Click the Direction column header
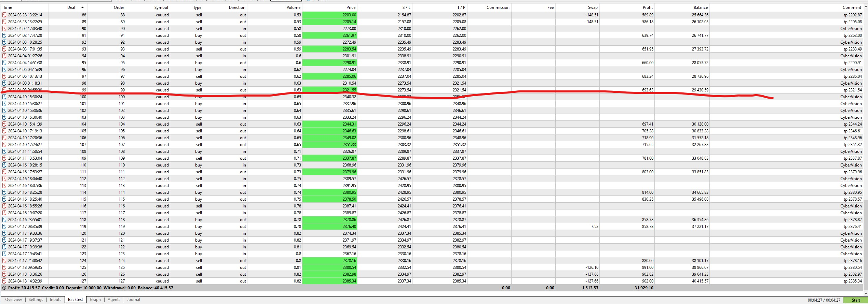Image resolution: width=868 pixels, height=304 pixels. coord(237,8)
